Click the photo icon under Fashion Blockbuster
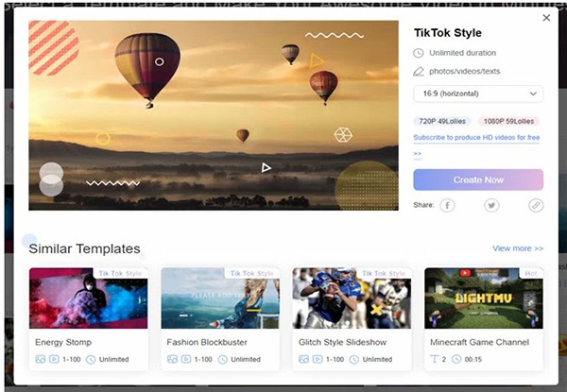The height and width of the screenshot is (392, 567). pyautogui.click(x=172, y=359)
